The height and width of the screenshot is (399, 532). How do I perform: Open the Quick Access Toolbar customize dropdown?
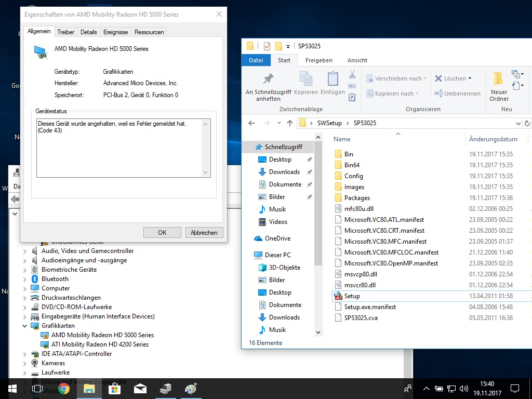[x=288, y=46]
